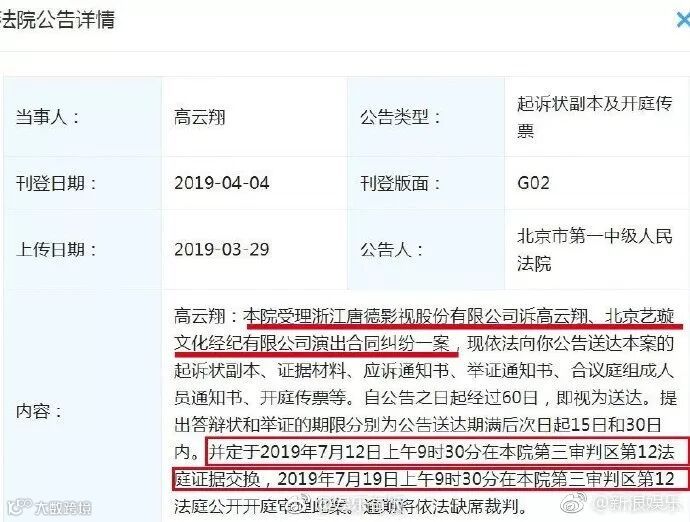Image resolution: width=690 pixels, height=522 pixels.
Task: Click the 法院公告详情 dialog title
Action: pos(58,20)
